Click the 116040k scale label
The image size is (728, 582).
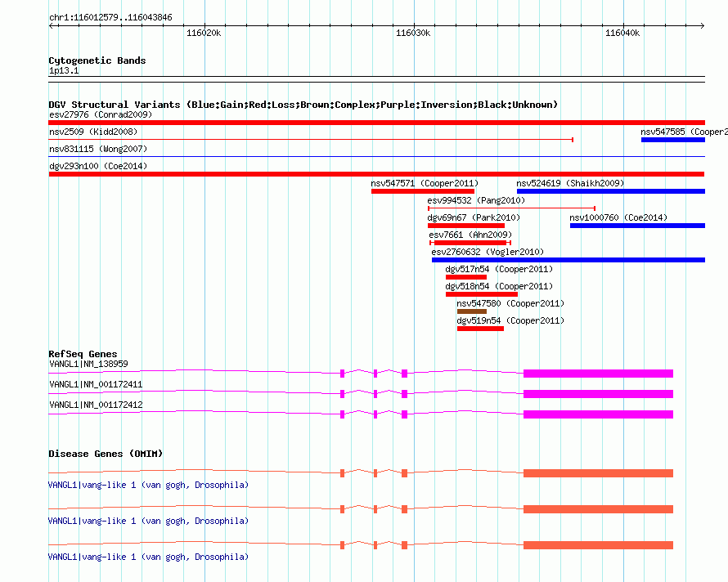[x=622, y=33]
